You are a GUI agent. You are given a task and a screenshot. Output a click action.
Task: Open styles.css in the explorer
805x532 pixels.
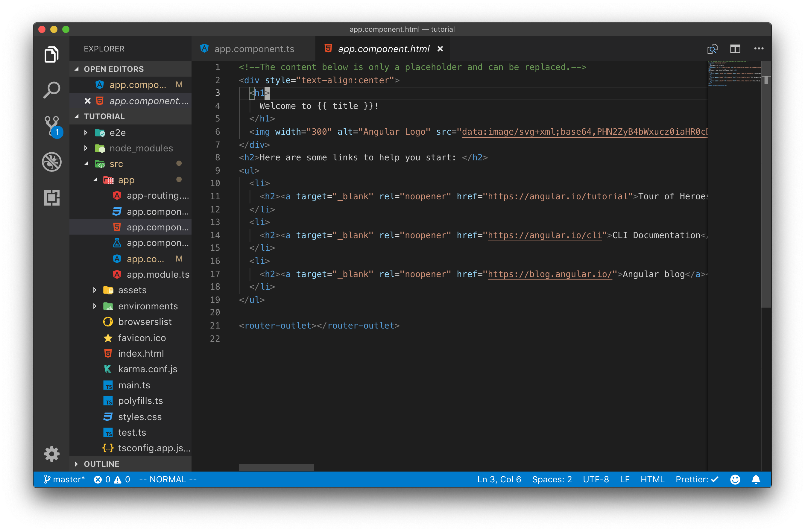point(130,417)
